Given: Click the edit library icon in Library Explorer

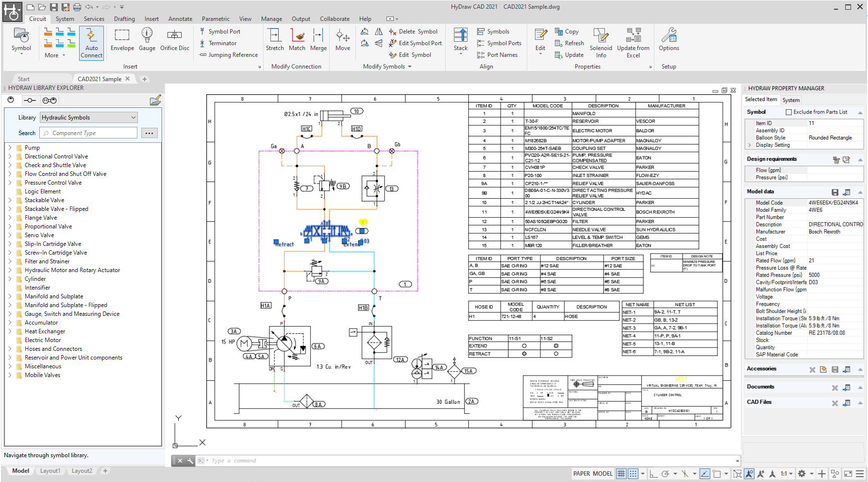Looking at the screenshot, I should [155, 101].
